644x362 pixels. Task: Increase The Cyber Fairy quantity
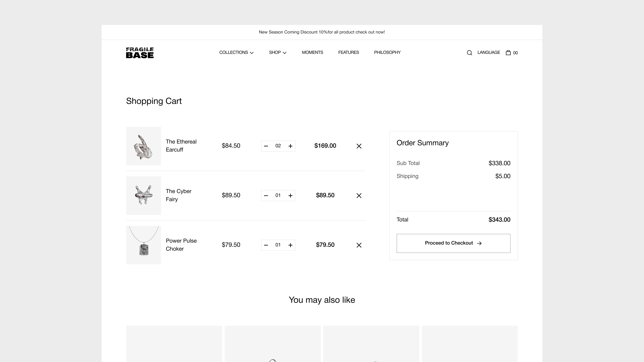tap(290, 196)
